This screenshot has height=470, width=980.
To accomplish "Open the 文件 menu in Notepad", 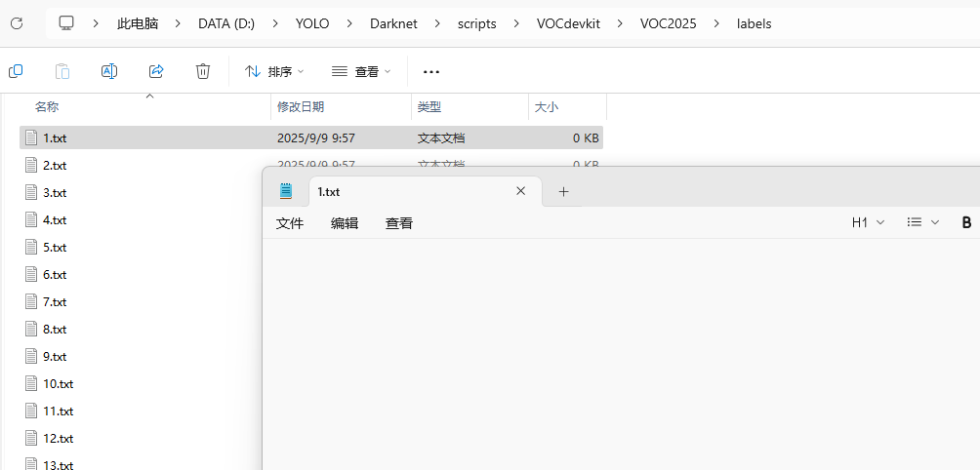I will coord(289,223).
